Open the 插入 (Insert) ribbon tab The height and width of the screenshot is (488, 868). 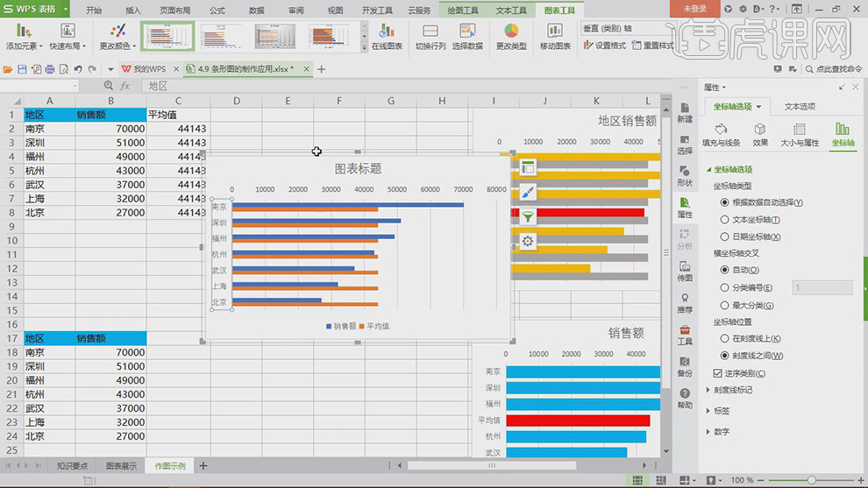click(133, 10)
